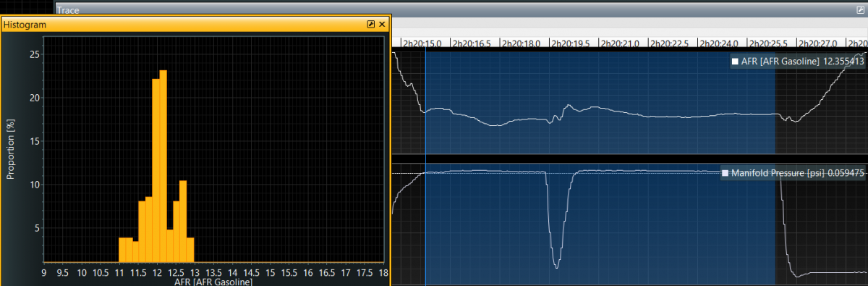Click histogram y-axis value 25
The height and width of the screenshot is (286, 868).
(x=35, y=54)
